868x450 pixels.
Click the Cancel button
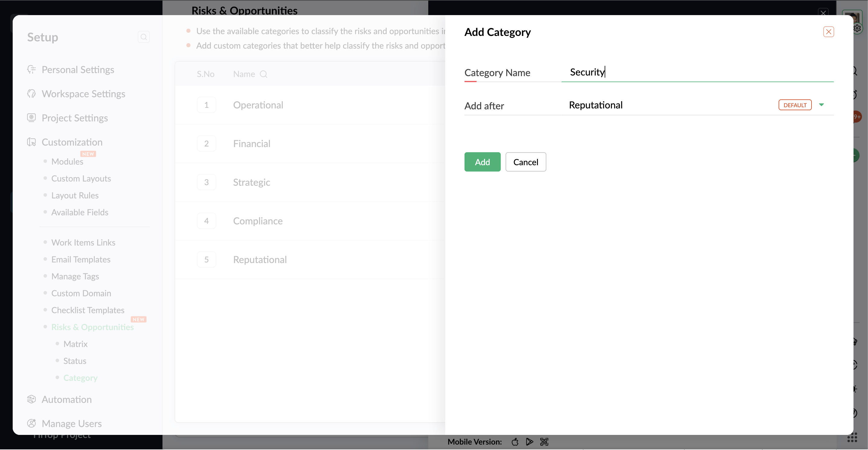click(x=525, y=162)
